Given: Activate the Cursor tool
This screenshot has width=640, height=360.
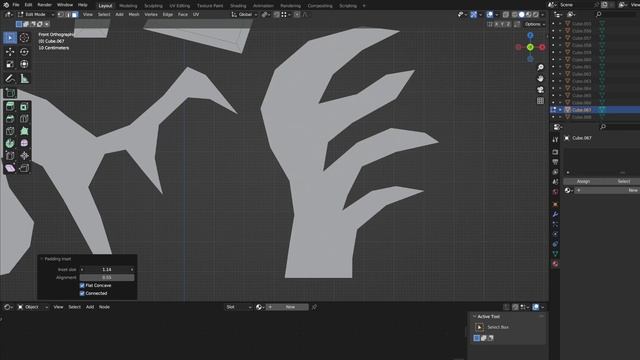Looking at the screenshot, I should (24, 38).
